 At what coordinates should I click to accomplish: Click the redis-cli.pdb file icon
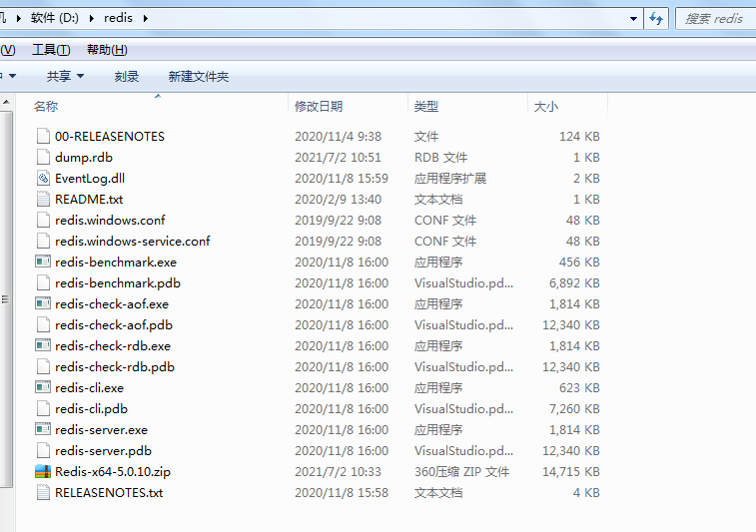tap(43, 408)
